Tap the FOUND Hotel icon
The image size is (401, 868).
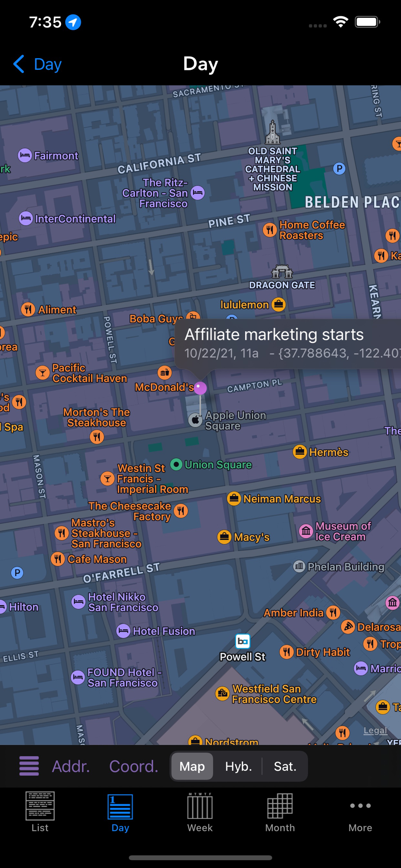(78, 677)
